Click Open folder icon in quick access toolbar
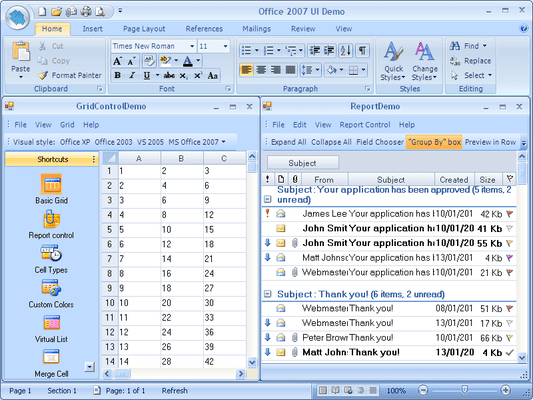 point(56,12)
